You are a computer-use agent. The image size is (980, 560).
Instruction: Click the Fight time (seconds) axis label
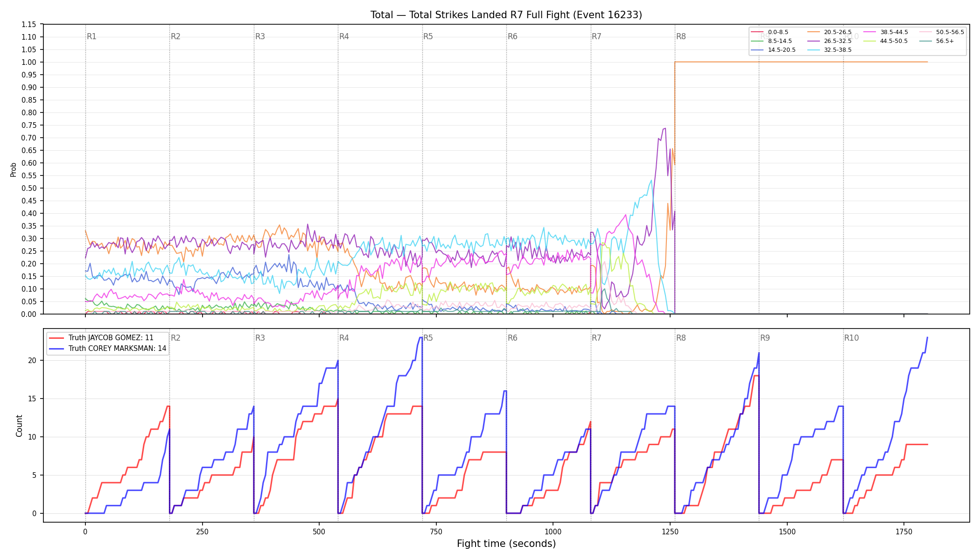coord(506,544)
